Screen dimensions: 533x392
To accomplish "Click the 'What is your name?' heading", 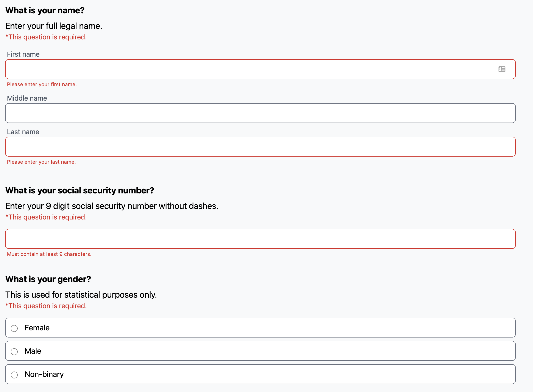I will (45, 10).
